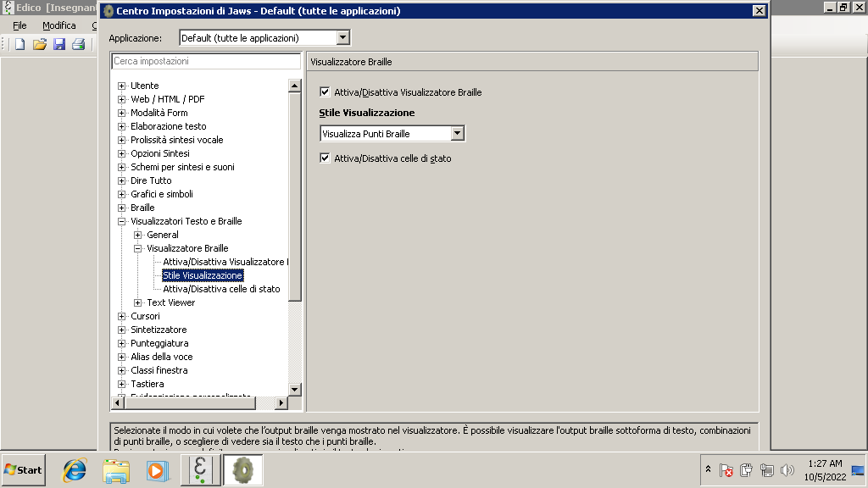Select Alias della voce tree item
This screenshot has width=868, height=488.
[162, 357]
